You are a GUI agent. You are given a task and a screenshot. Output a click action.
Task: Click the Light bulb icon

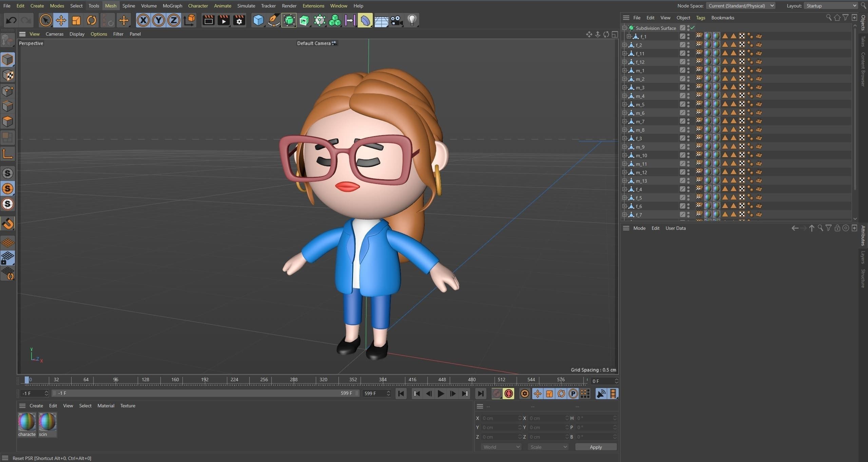coord(412,20)
